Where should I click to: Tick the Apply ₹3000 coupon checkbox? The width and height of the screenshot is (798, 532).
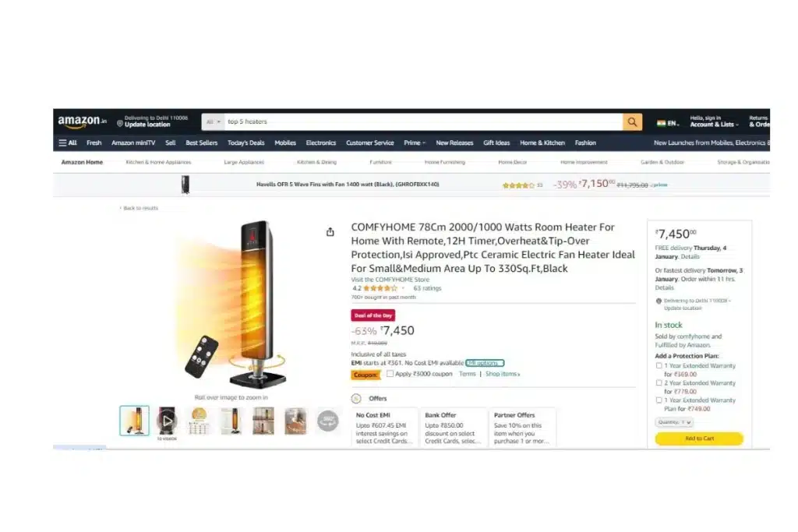click(390, 374)
